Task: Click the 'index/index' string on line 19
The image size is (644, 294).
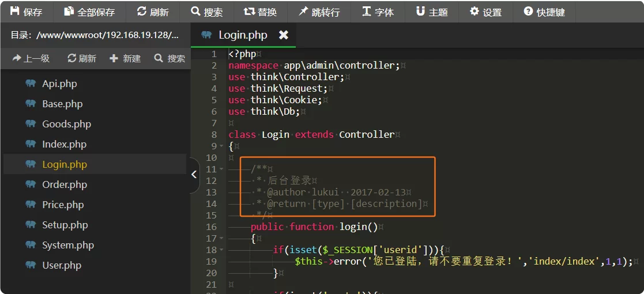Action: click(567, 261)
